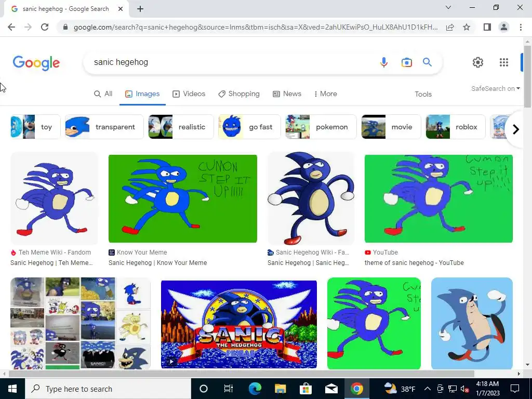Open the light-blue background Sonic thumbnail

click(472, 323)
